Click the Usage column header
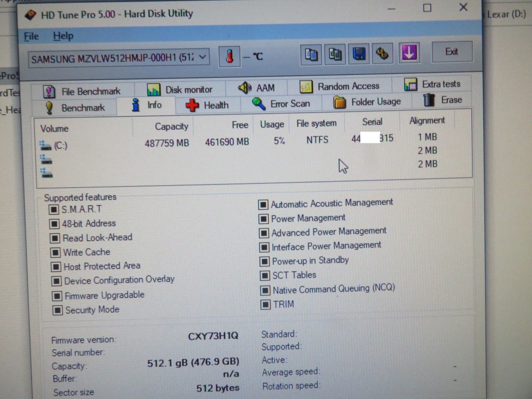The width and height of the screenshot is (532, 399). (271, 124)
